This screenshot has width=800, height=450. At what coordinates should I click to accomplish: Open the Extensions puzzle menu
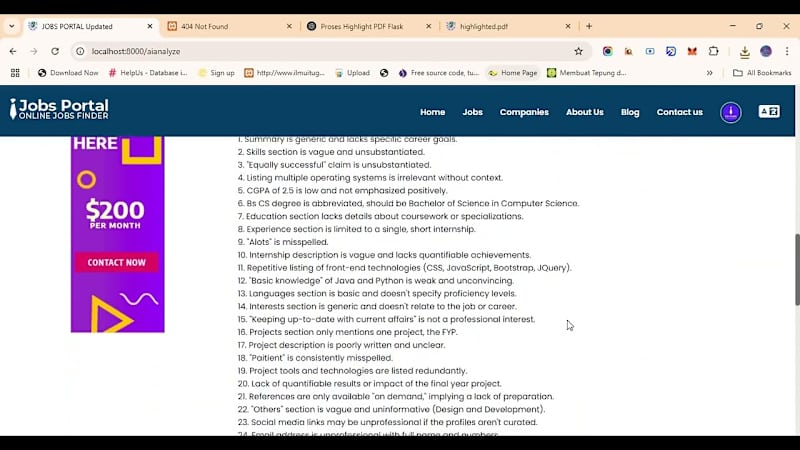click(x=713, y=51)
